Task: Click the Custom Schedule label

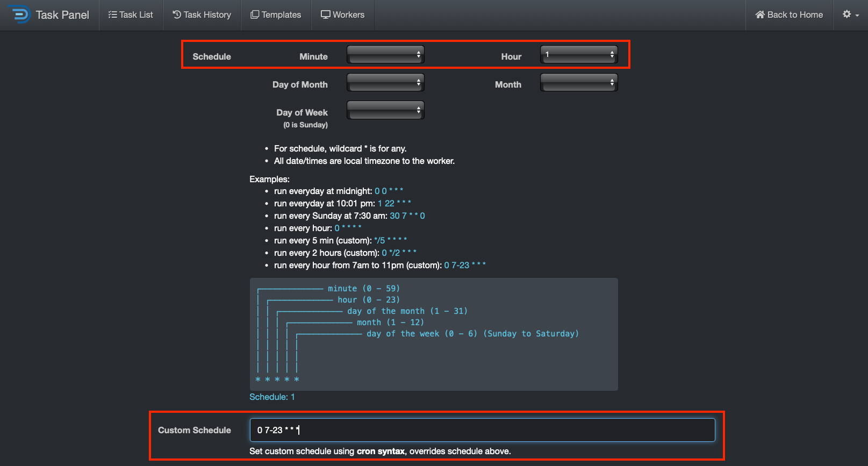Action: click(195, 430)
